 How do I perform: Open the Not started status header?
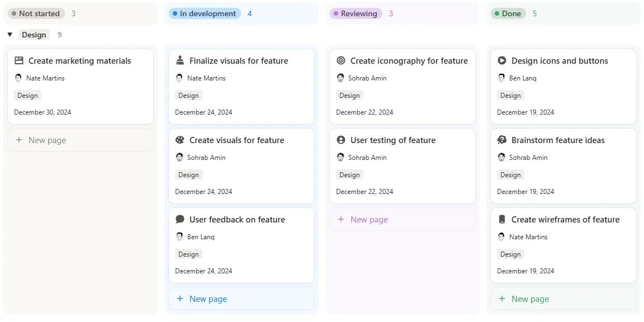(36, 13)
